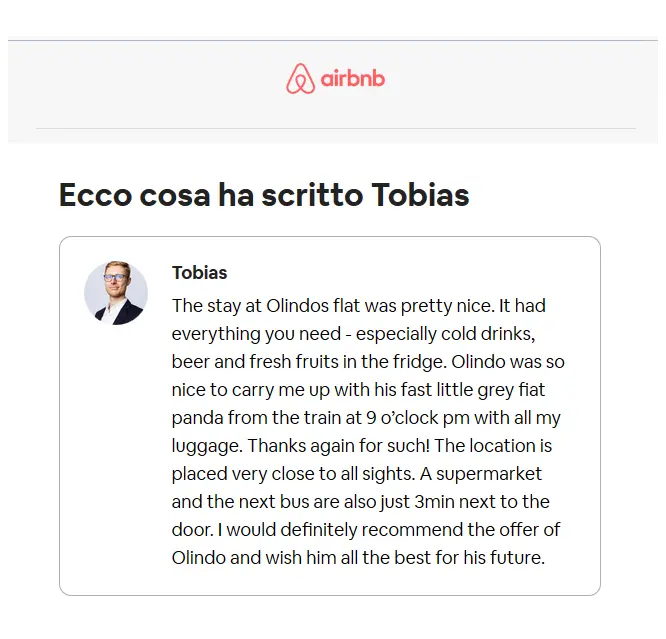
Task: Select the word "Tobias" in the main heading
Action: (x=420, y=195)
